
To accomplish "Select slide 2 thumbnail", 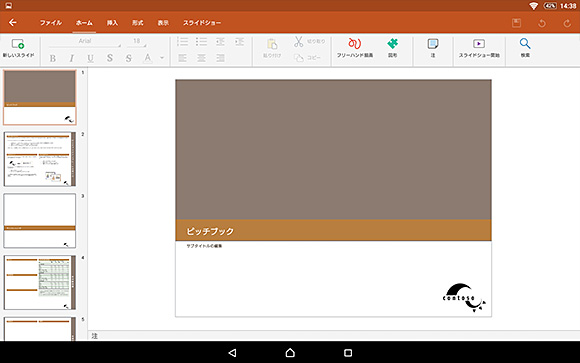I will tap(40, 159).
